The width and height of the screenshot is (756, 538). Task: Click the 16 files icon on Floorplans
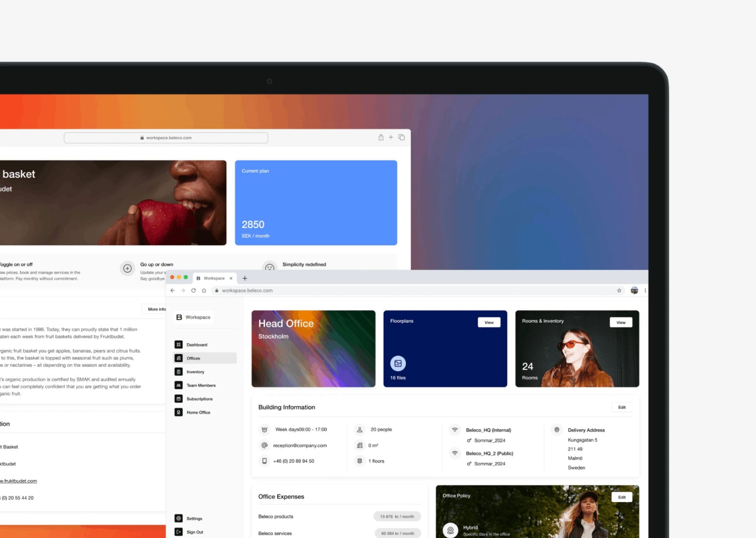[x=398, y=363]
